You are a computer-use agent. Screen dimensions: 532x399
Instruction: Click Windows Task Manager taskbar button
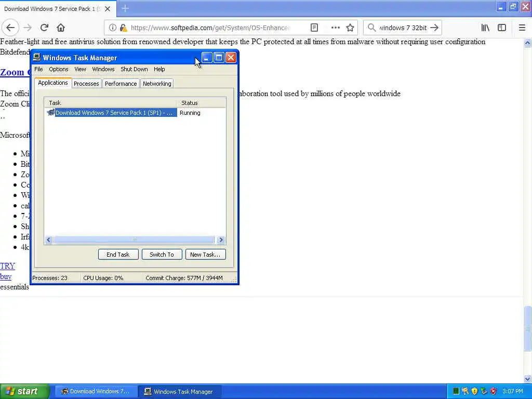(x=180, y=391)
